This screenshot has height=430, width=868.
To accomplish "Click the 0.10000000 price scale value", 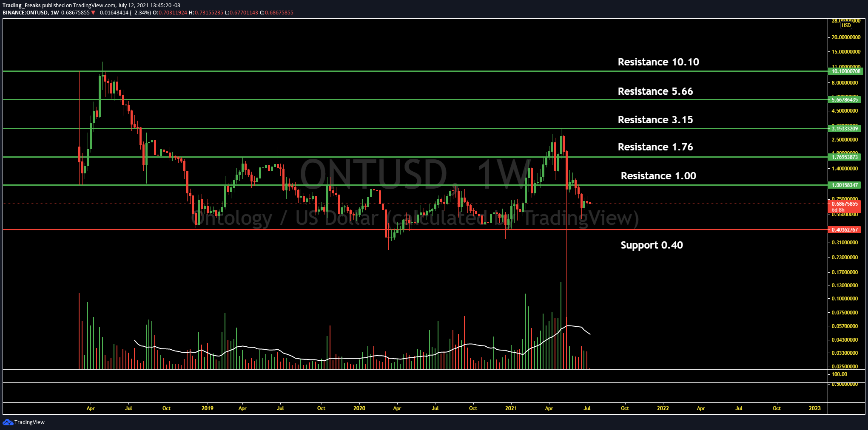I will coord(845,299).
